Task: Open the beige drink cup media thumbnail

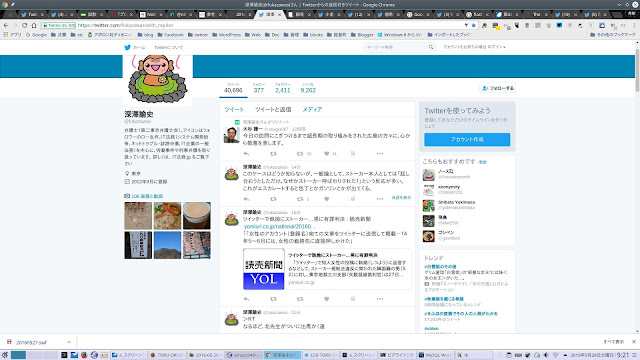Action: click(197, 216)
